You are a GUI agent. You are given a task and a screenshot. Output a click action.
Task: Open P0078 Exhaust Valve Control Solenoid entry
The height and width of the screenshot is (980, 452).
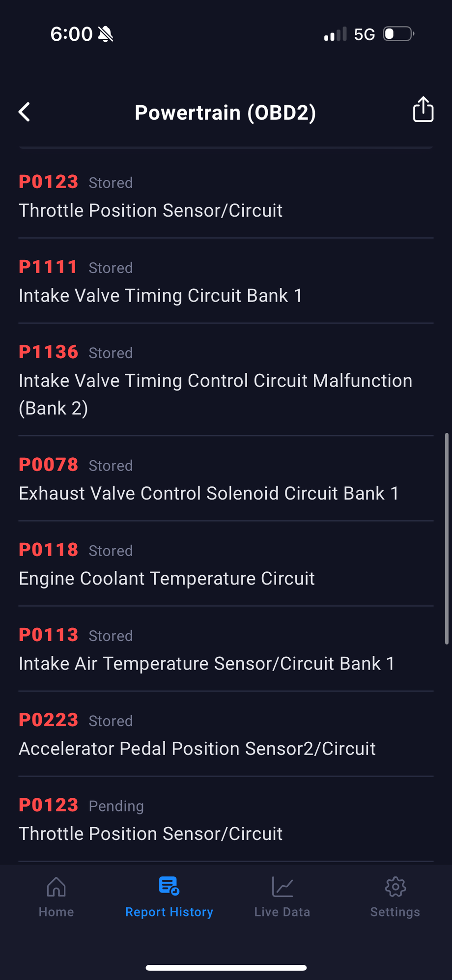(x=226, y=478)
